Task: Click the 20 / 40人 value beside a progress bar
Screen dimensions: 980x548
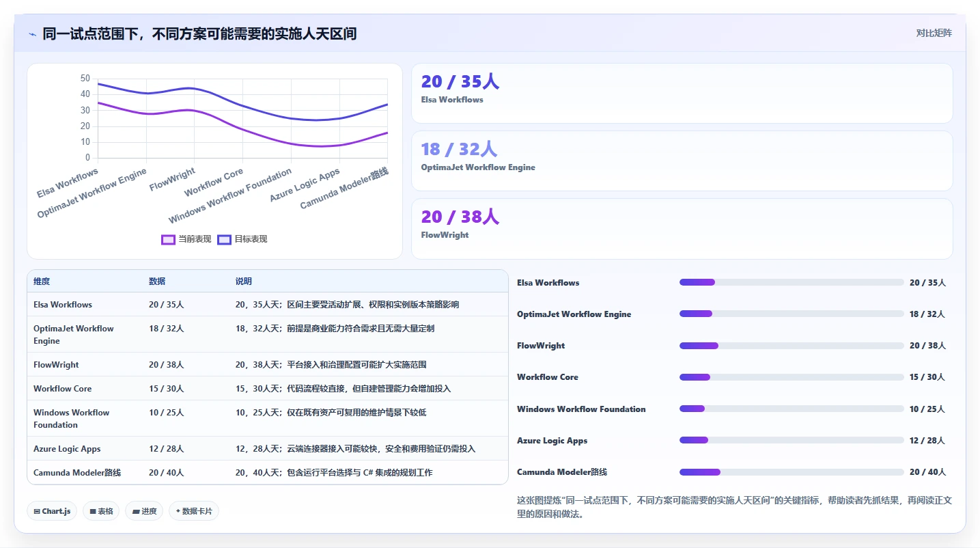Action: coord(927,472)
